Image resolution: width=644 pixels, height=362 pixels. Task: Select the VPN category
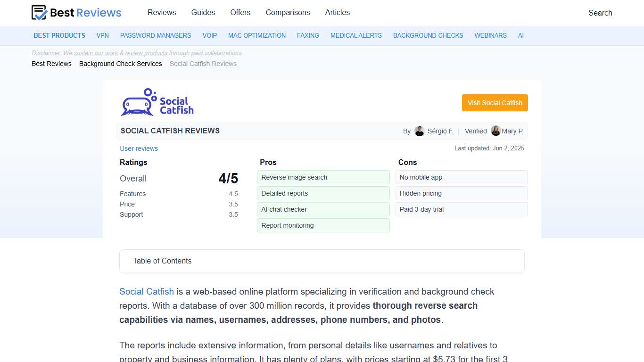click(x=102, y=35)
